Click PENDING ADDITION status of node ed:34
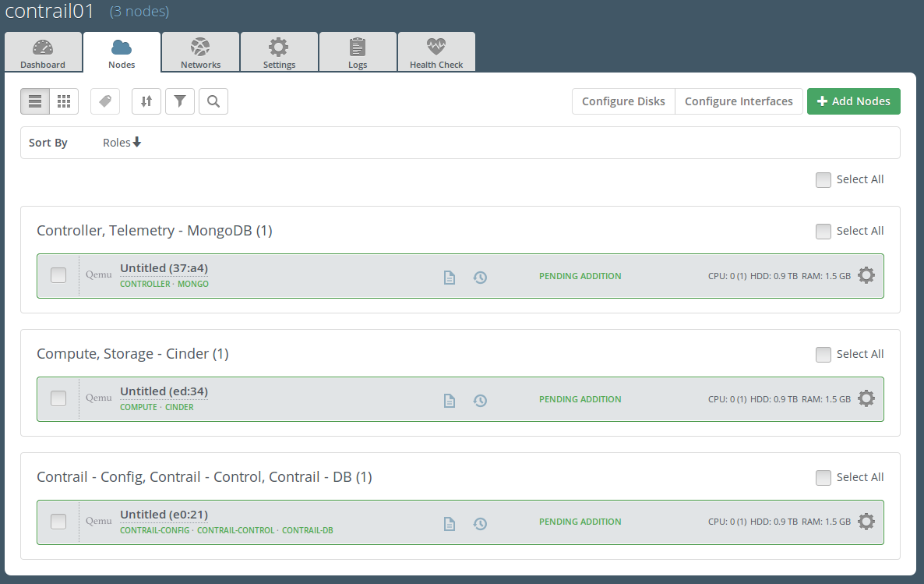Viewport: 924px width, 584px height. [x=580, y=399]
